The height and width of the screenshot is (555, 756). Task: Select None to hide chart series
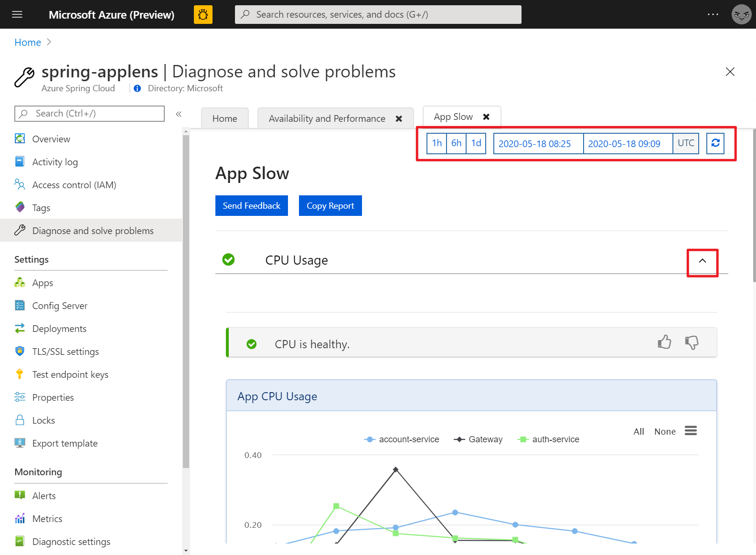coord(665,431)
